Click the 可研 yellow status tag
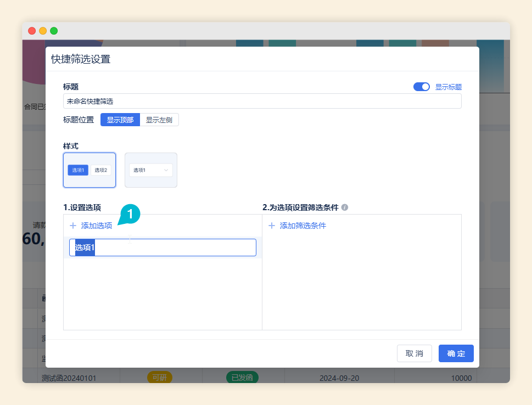 click(x=159, y=378)
